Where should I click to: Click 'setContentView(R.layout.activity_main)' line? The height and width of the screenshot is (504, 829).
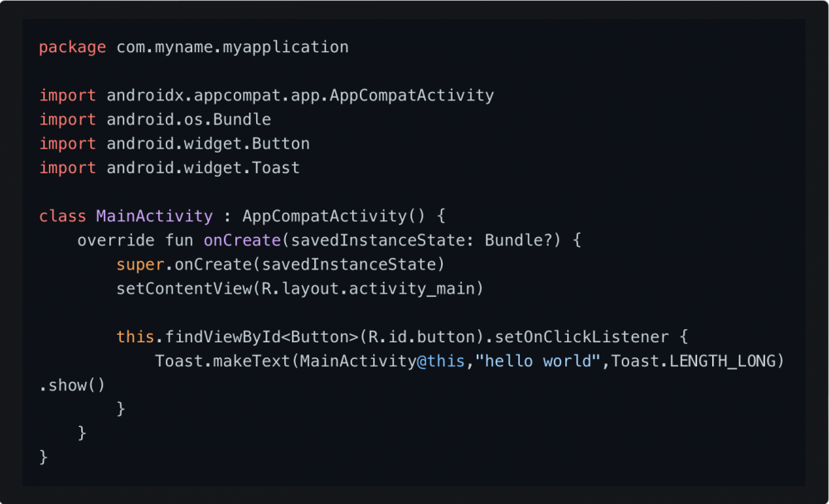(x=300, y=288)
